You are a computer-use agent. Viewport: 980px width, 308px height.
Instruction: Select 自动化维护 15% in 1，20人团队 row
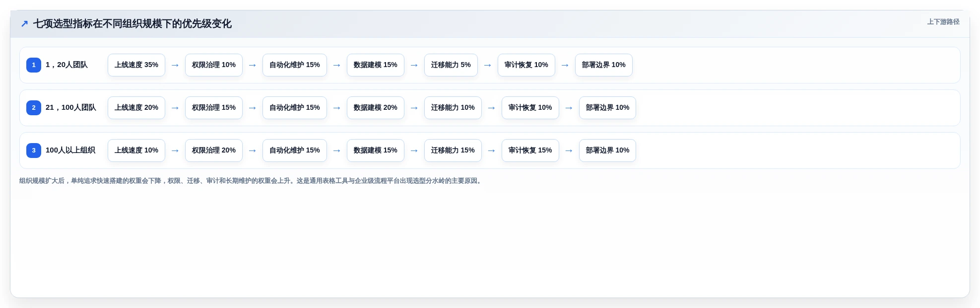295,65
